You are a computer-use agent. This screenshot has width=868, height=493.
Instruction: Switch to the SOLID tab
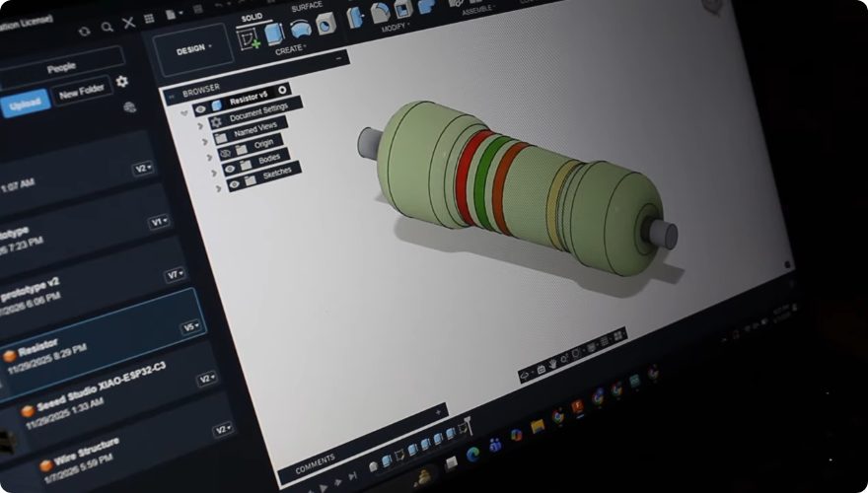[252, 17]
